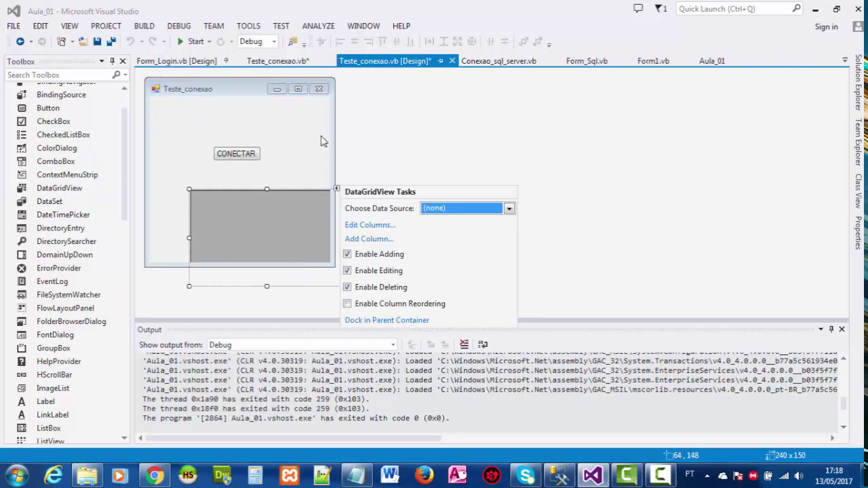Click the Navigate Backward arrow icon

(20, 41)
